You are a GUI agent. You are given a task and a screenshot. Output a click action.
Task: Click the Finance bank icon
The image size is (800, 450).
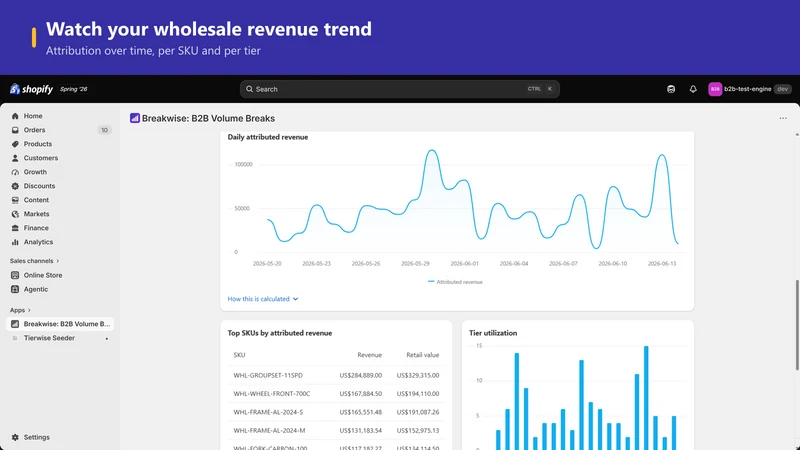pyautogui.click(x=15, y=228)
